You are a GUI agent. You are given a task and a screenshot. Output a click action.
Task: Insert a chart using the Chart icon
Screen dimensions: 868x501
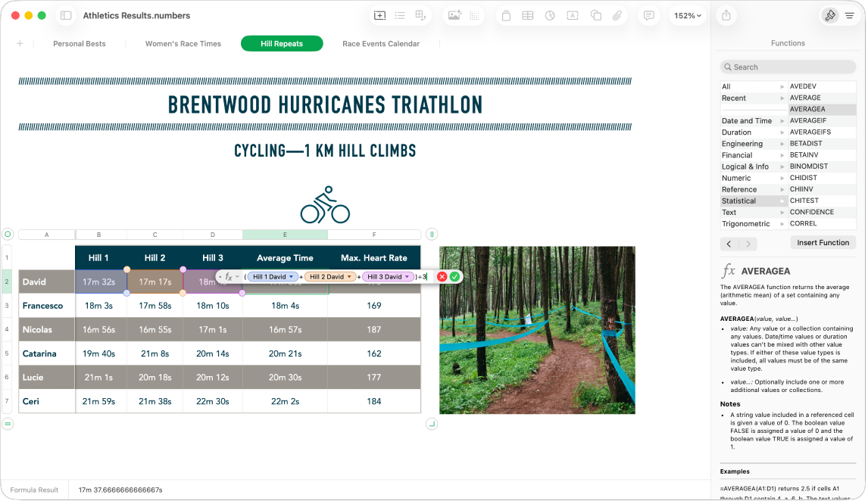click(550, 15)
